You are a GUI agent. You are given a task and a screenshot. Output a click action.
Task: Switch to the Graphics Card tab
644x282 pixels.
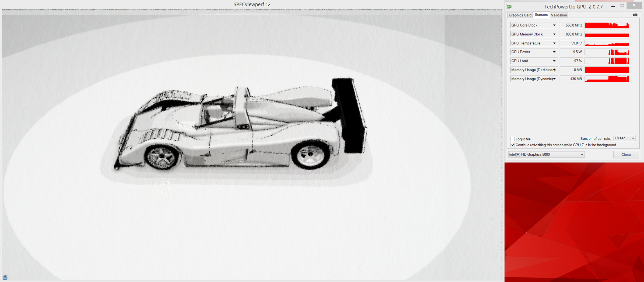(x=520, y=15)
